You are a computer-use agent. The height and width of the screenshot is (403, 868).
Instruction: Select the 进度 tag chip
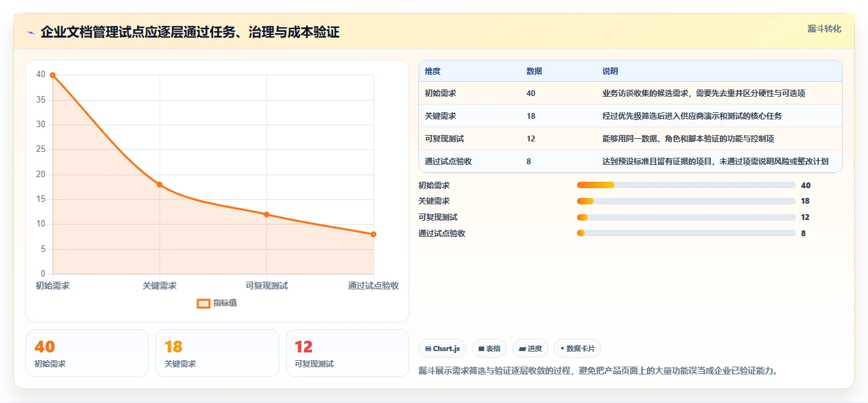[530, 348]
